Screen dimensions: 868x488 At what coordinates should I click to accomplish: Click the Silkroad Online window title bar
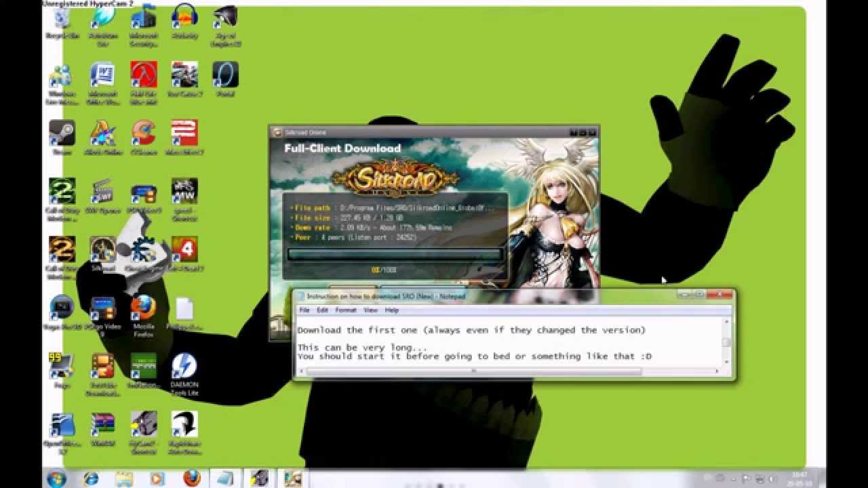click(x=434, y=132)
